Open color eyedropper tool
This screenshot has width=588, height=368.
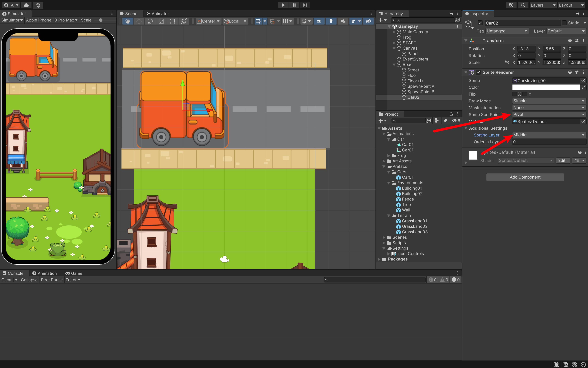584,87
